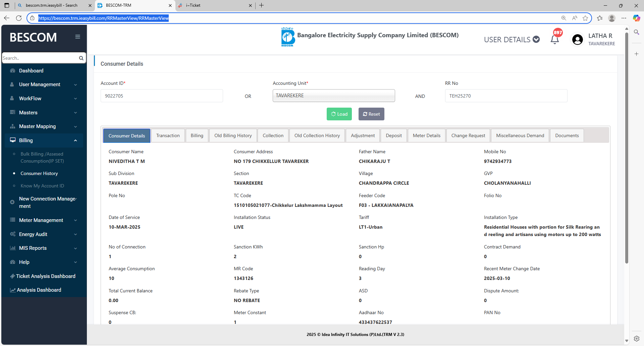Open the Old Billing History tab
Screen dimensions: 644x346
233,135
